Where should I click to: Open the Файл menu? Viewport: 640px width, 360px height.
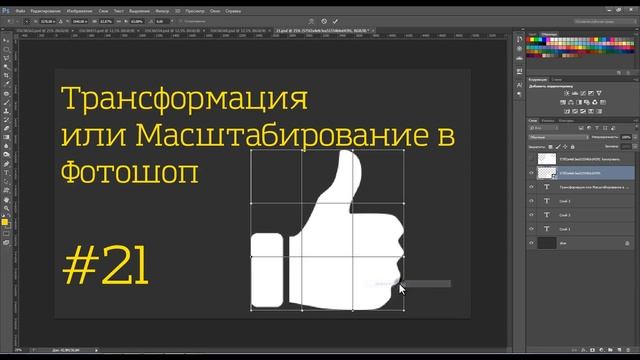20,11
